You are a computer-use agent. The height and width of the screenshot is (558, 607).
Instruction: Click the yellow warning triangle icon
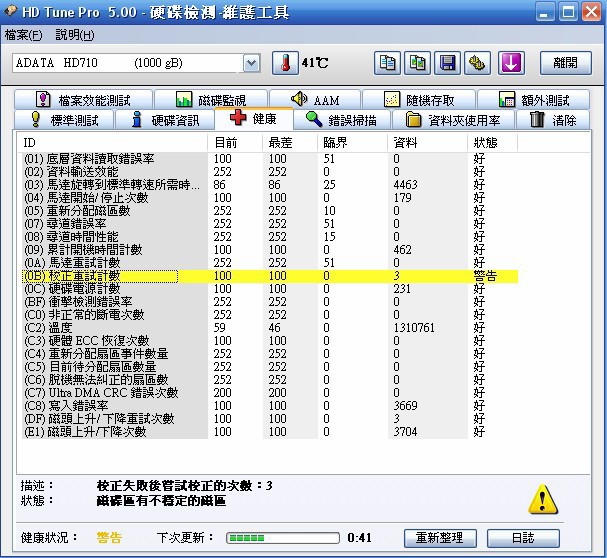(543, 499)
